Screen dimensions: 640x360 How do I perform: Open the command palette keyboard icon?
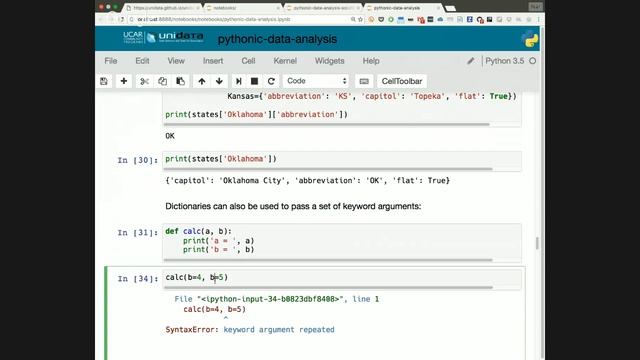pos(364,81)
